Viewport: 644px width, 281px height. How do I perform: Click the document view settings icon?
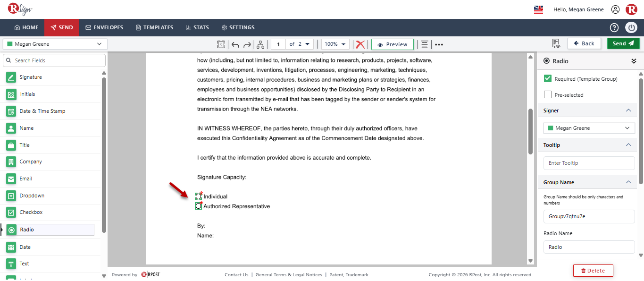click(x=556, y=44)
